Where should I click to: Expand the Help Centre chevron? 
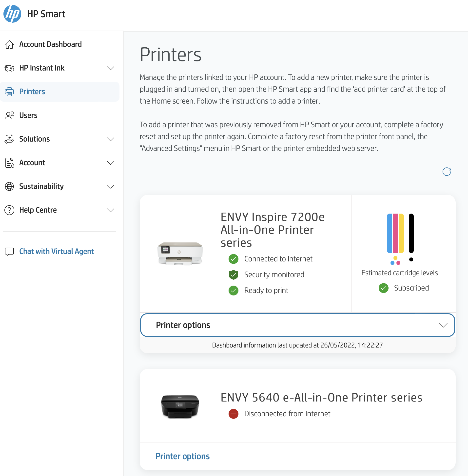tap(111, 210)
